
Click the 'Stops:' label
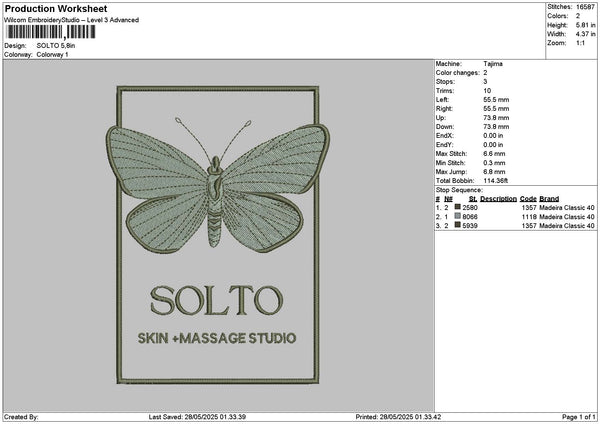[x=445, y=82]
